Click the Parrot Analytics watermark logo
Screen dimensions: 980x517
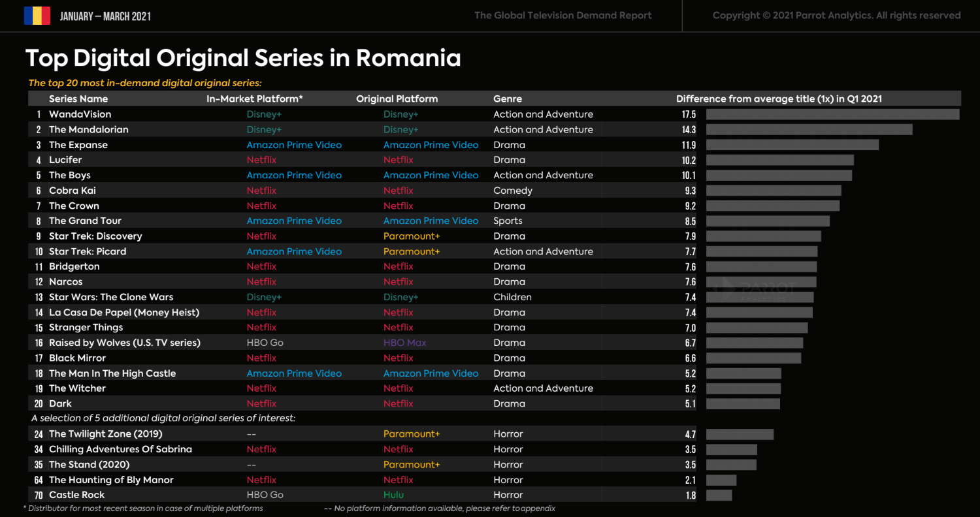point(758,290)
